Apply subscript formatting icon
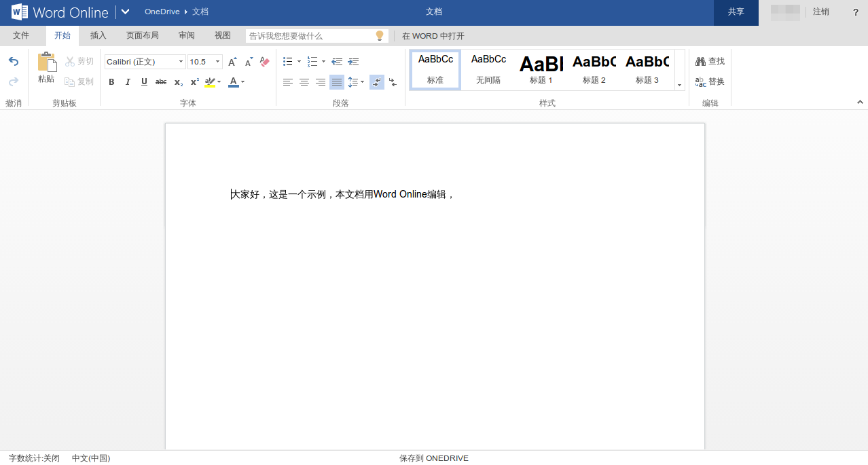Viewport: 868px width, 465px height. [x=178, y=82]
